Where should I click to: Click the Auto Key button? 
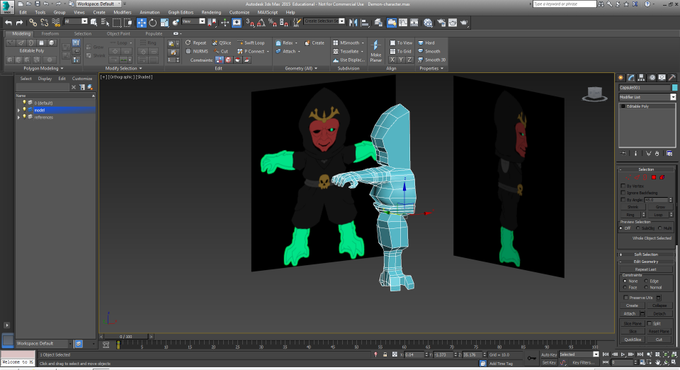coord(549,355)
